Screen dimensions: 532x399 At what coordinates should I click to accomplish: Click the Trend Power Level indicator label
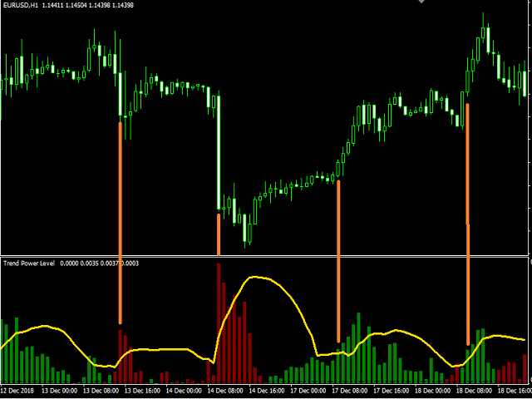tap(29, 264)
